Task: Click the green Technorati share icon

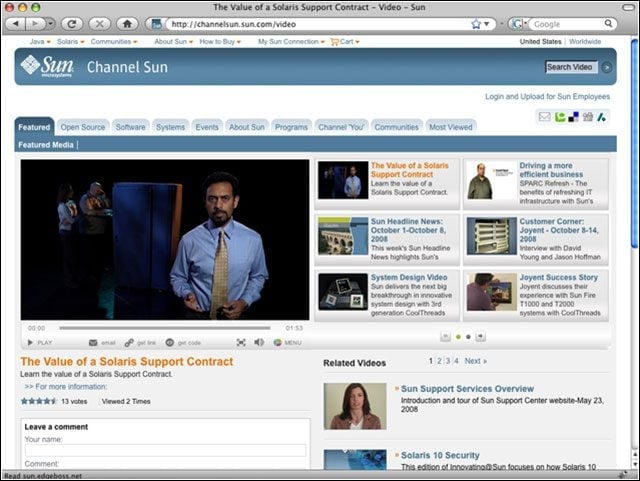Action: [x=560, y=117]
